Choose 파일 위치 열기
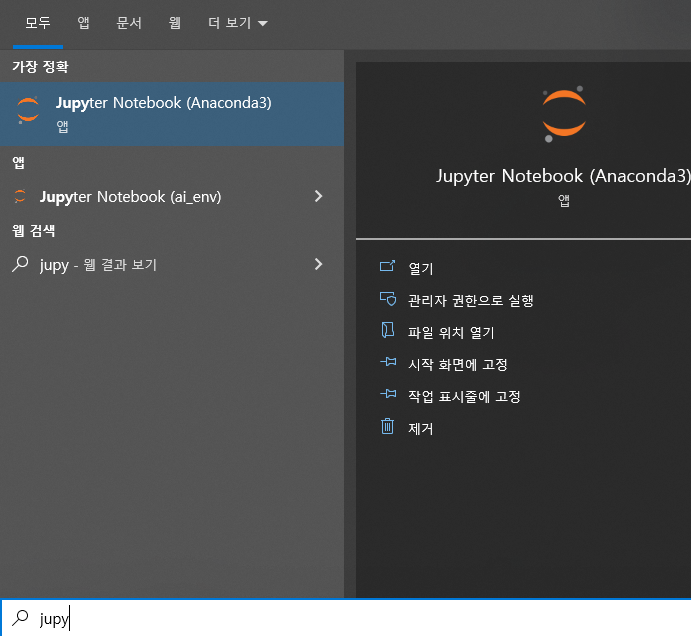 451,332
